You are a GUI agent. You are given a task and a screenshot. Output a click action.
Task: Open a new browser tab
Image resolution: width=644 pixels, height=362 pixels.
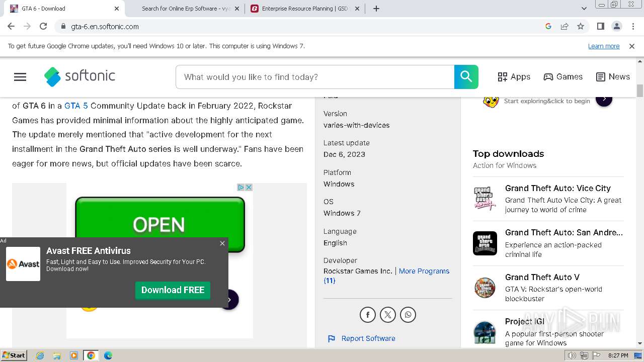pyautogui.click(x=376, y=9)
